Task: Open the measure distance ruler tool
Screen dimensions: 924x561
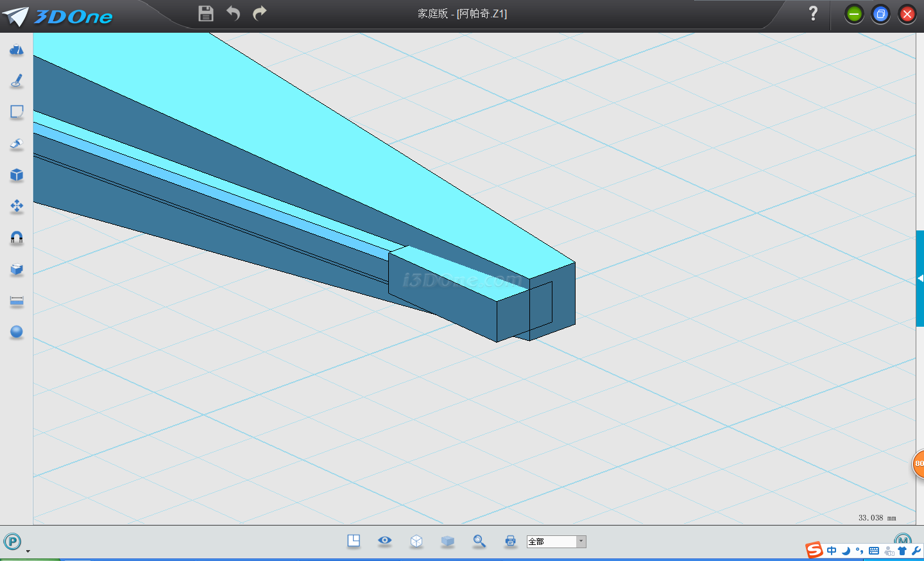Action: coord(17,300)
